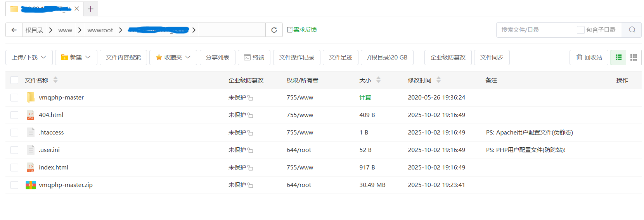Select the index.html file checkbox
644x220 pixels.
click(x=14, y=168)
